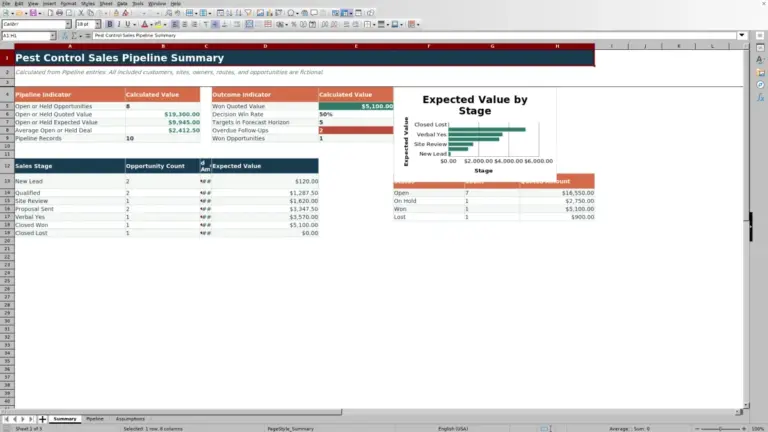Click the Sum sigma icon
The width and height of the screenshot is (768, 432).
74,36
